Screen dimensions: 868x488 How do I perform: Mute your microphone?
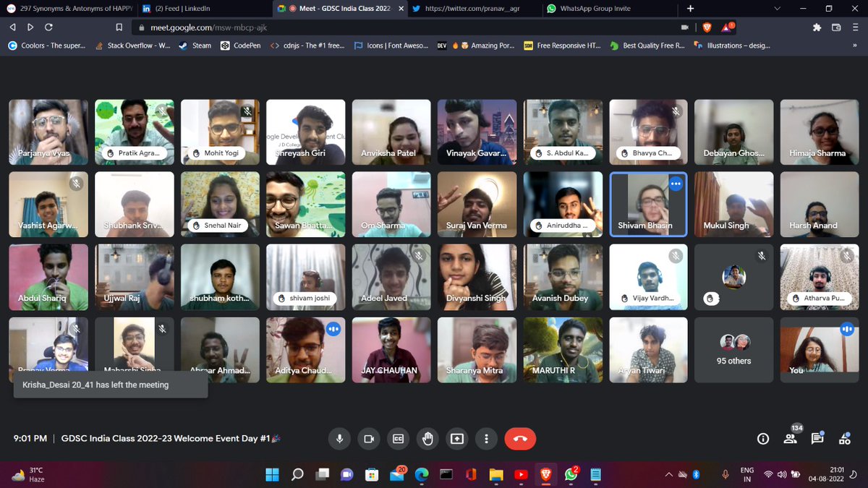click(339, 438)
